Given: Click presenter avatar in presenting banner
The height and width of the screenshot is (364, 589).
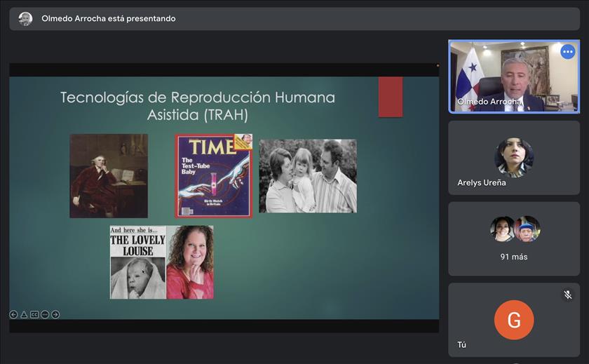Looking at the screenshot, I should tap(25, 18).
